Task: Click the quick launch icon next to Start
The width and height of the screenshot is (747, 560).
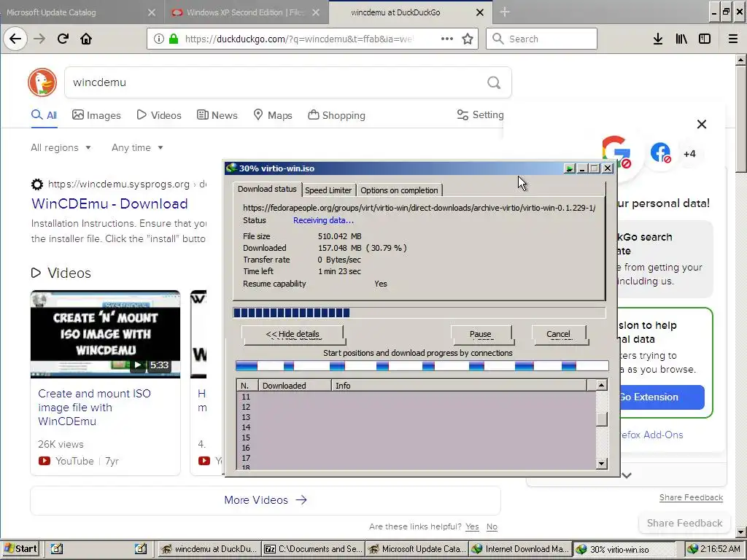Action: [57, 549]
